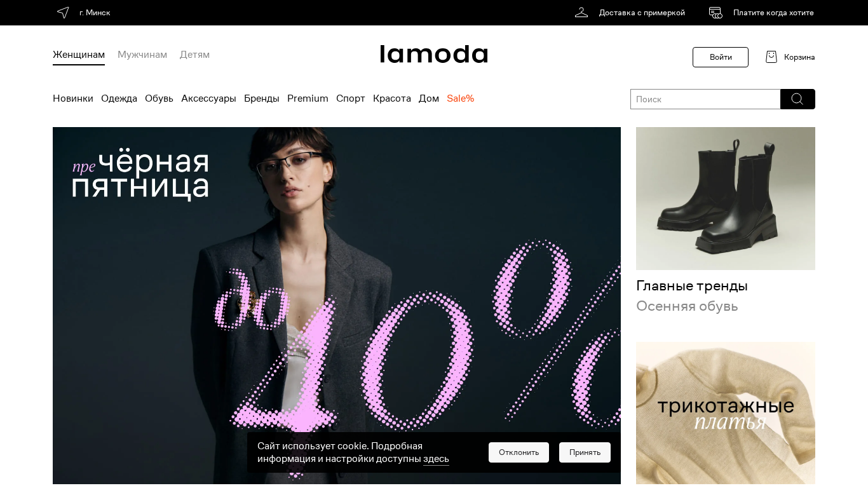
Task: Switch to the Мужчинам section
Action: pyautogui.click(x=142, y=55)
